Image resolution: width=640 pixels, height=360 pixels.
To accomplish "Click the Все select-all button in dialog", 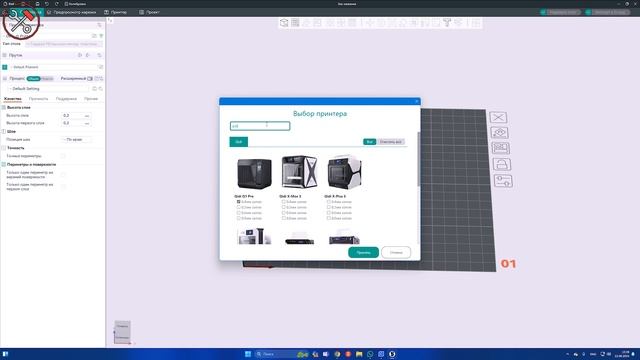I will (x=369, y=142).
